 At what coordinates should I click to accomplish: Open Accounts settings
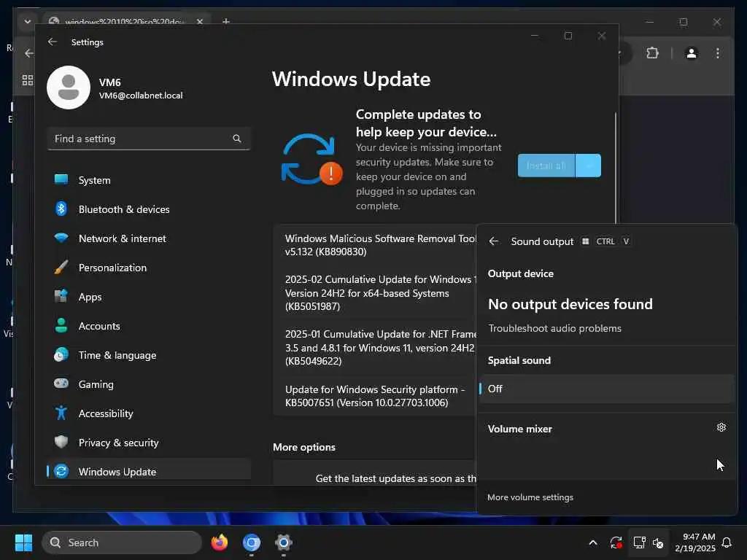(149, 326)
